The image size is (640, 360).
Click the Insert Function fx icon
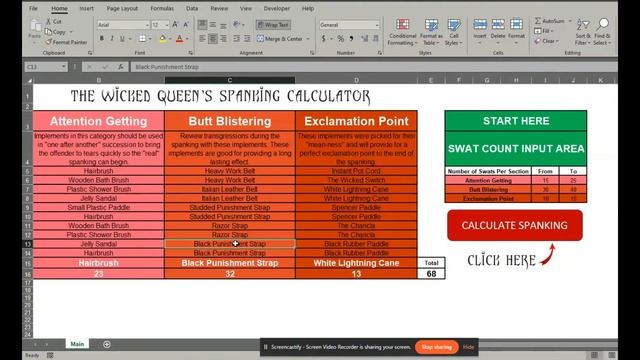click(120, 67)
